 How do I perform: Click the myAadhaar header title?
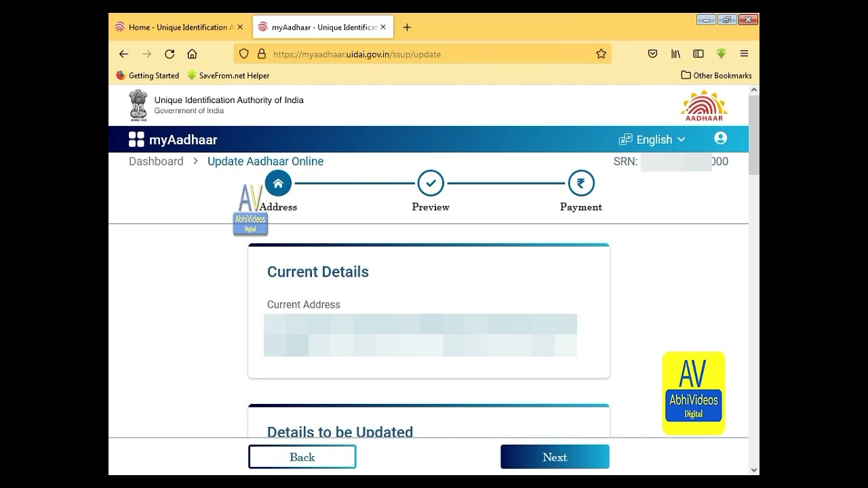click(x=183, y=140)
